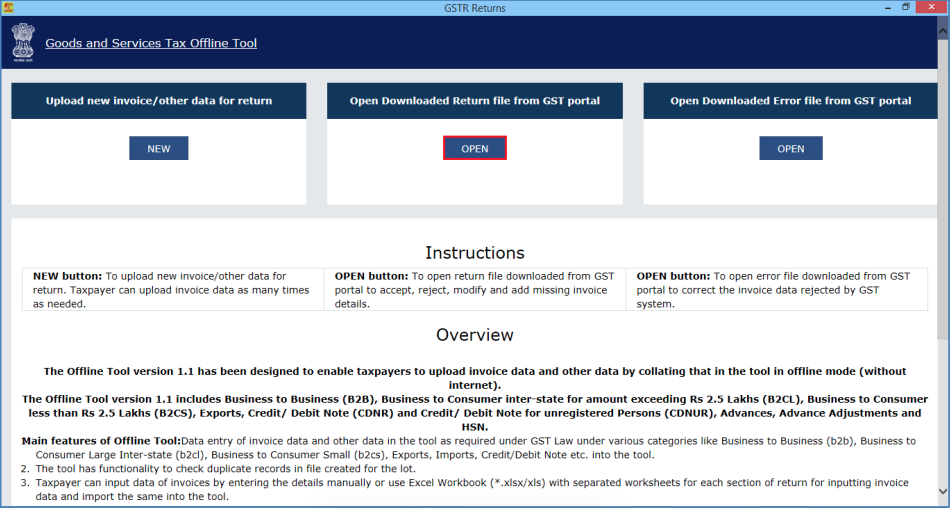Click OPEN under Downloaded Return file
951x508 pixels.
(475, 149)
